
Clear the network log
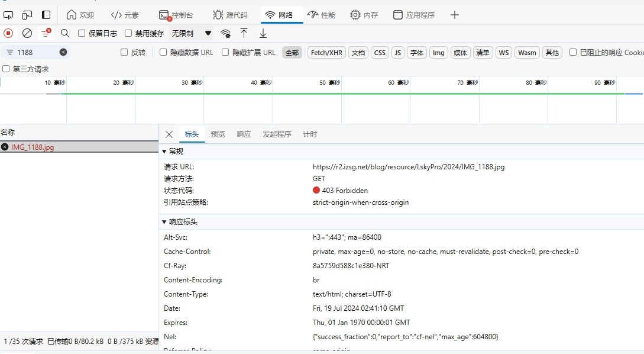[x=27, y=33]
